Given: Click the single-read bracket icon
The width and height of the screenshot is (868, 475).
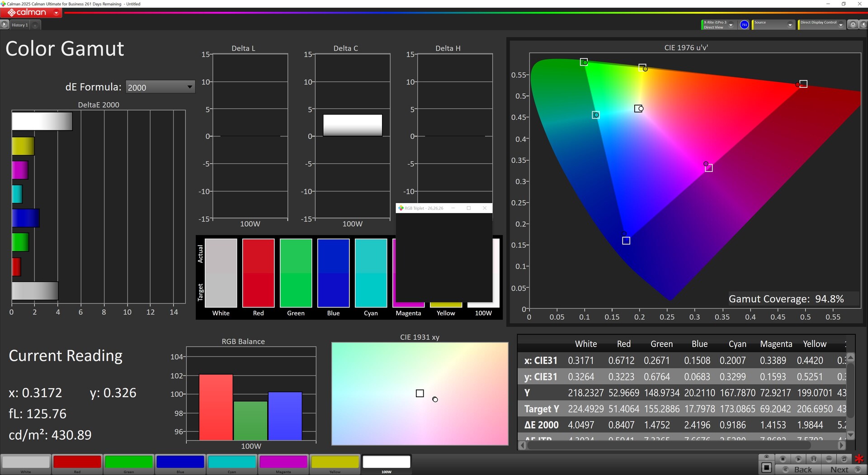Looking at the screenshot, I should (x=814, y=459).
